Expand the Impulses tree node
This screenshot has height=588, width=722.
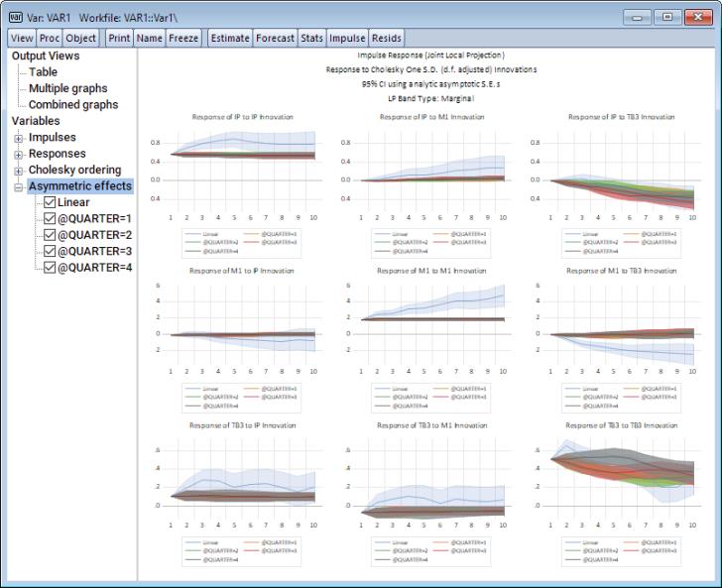(x=19, y=138)
